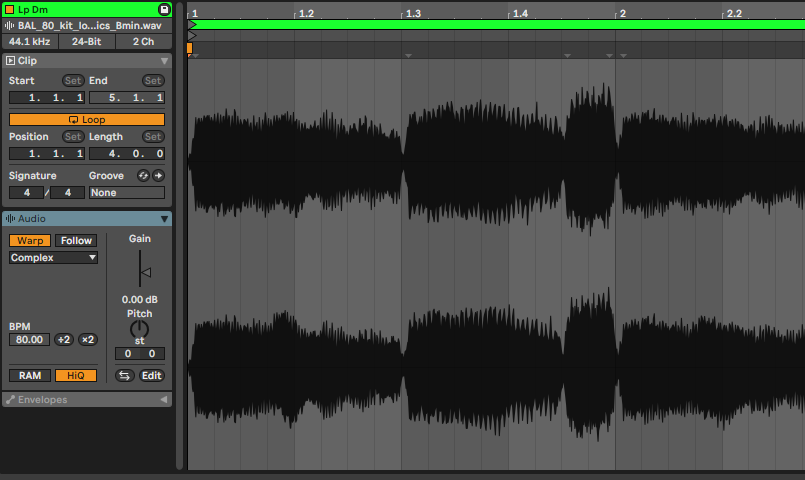
Task: Click the transient marker just after 2
Action: [x=623, y=55]
